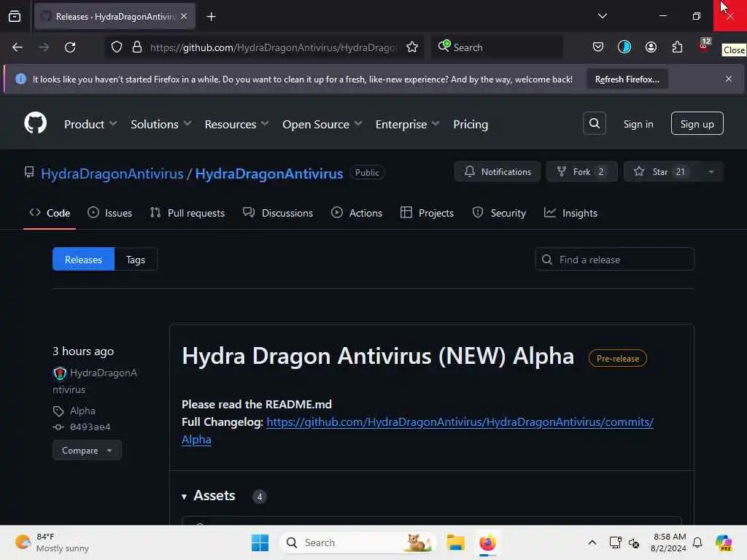747x560 pixels.
Task: Open the release author HydraDragonAntivirus profile
Action: (95, 381)
